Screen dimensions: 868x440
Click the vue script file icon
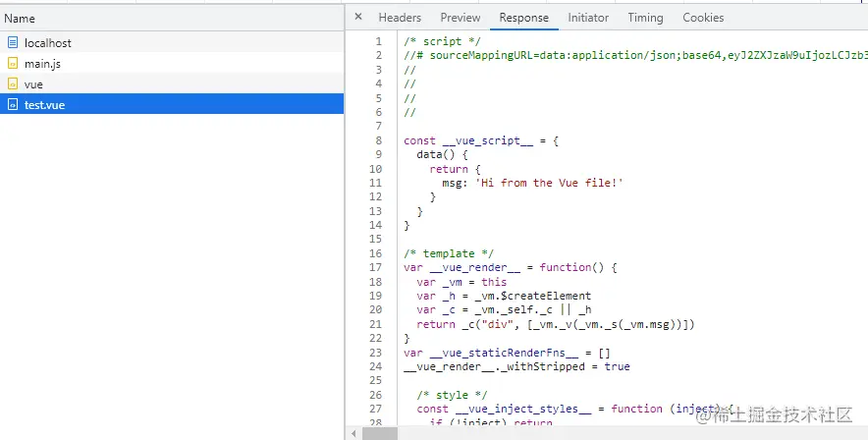(x=13, y=84)
